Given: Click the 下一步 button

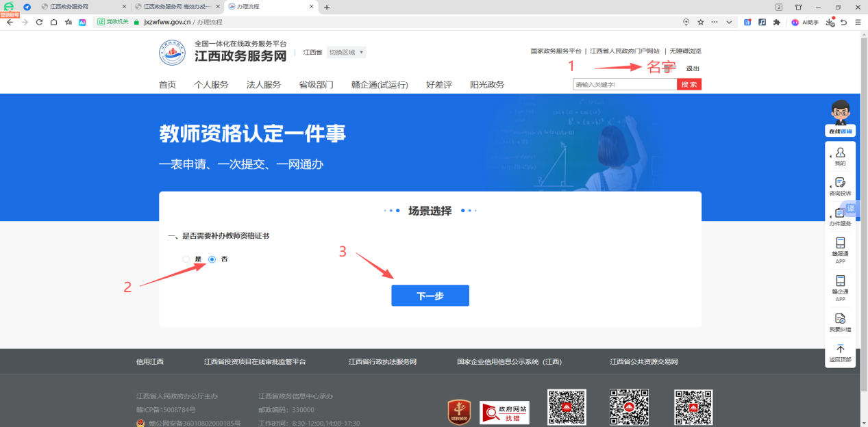Looking at the screenshot, I should pos(430,296).
